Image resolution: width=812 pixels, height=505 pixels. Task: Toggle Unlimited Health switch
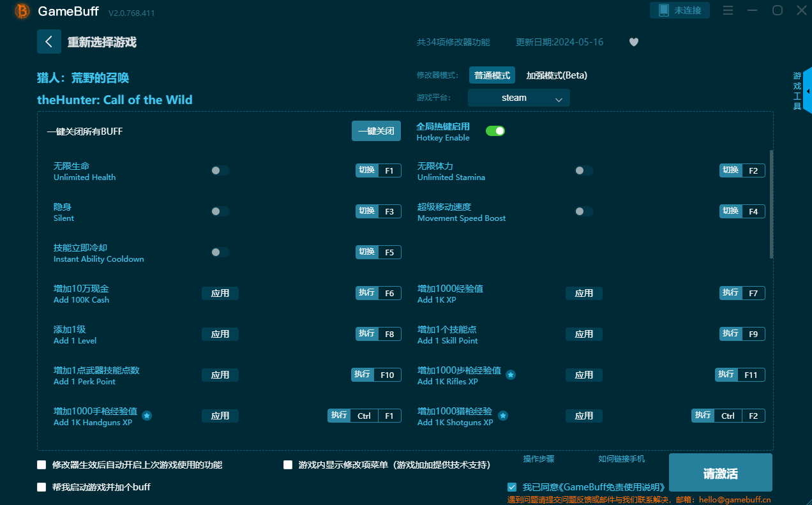coord(220,170)
